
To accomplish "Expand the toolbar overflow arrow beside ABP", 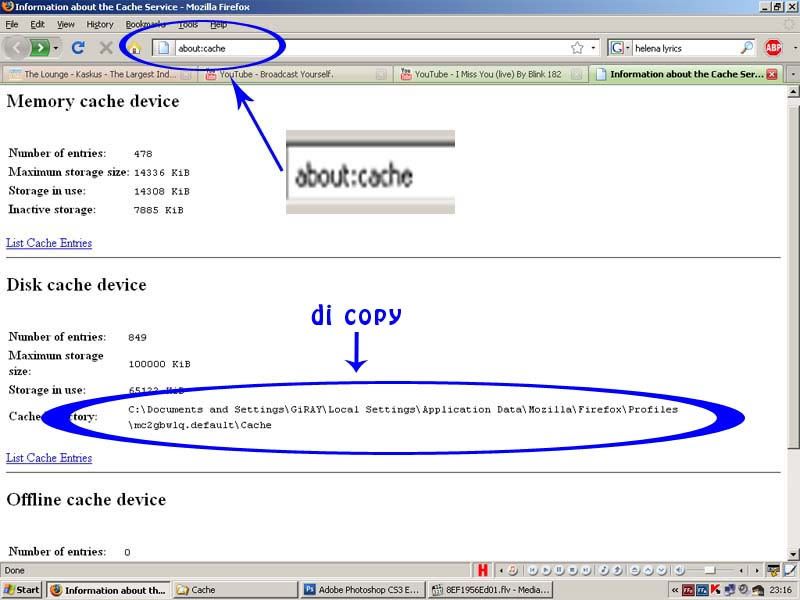I will click(795, 48).
